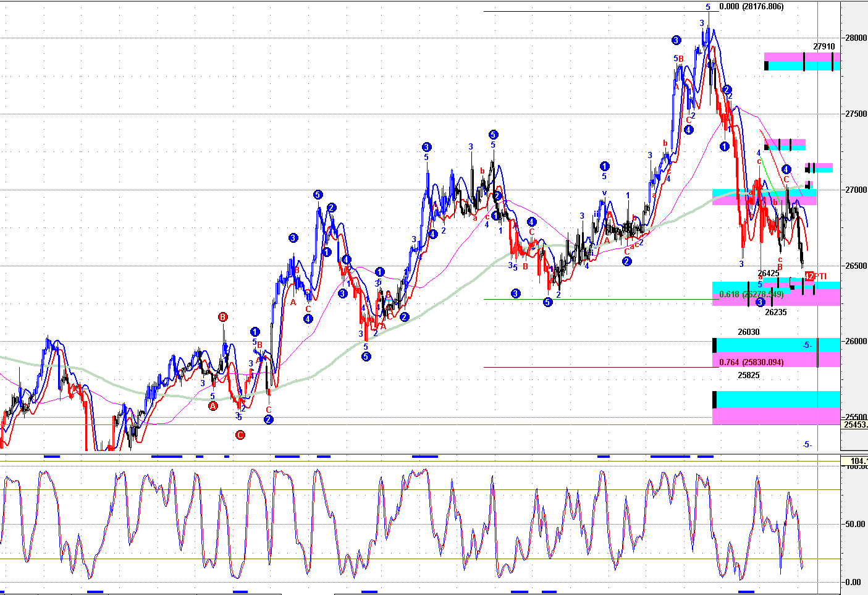Click the 0.00 level on oscillator scale
The width and height of the screenshot is (868, 595).
853,582
